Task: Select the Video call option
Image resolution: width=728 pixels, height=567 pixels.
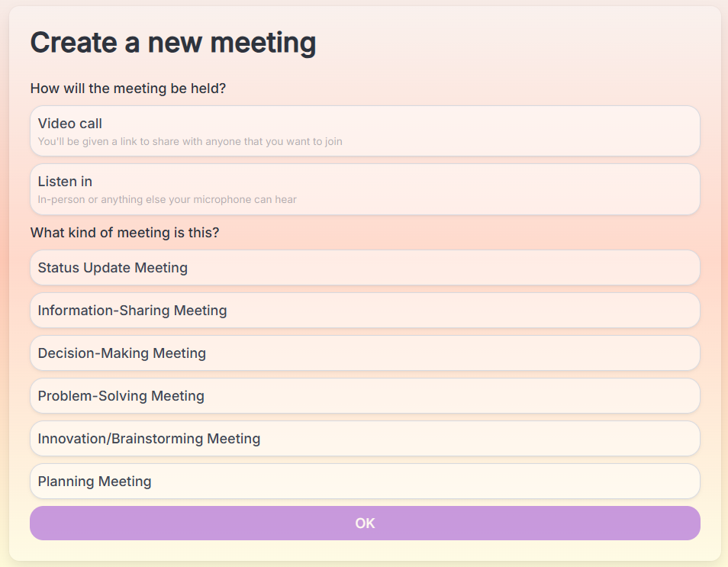Action: (365, 131)
